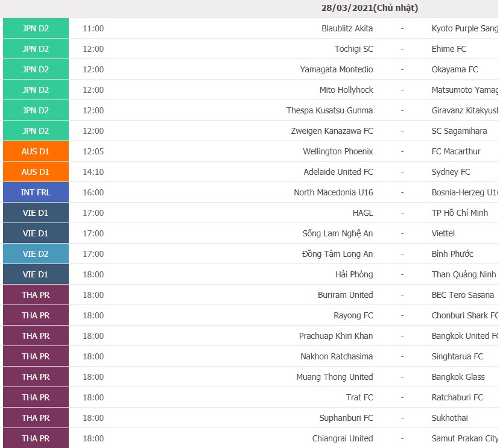The height and width of the screenshot is (448, 500).
Task: Click the 16:00 kickoff time
Action: pyautogui.click(x=93, y=192)
